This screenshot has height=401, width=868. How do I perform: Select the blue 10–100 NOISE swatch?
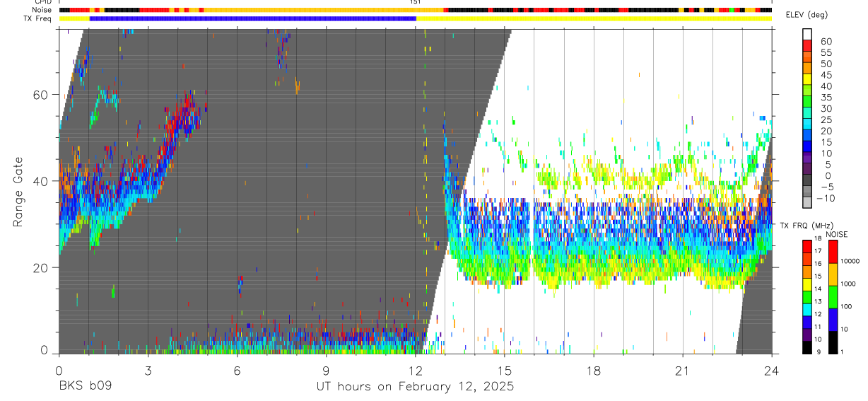pyautogui.click(x=833, y=319)
